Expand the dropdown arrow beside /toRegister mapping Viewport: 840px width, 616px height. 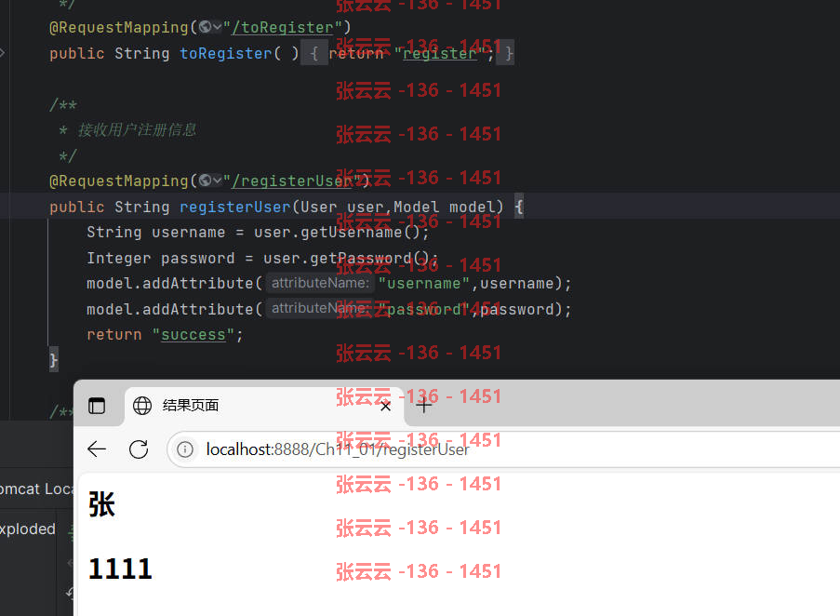pyautogui.click(x=217, y=27)
